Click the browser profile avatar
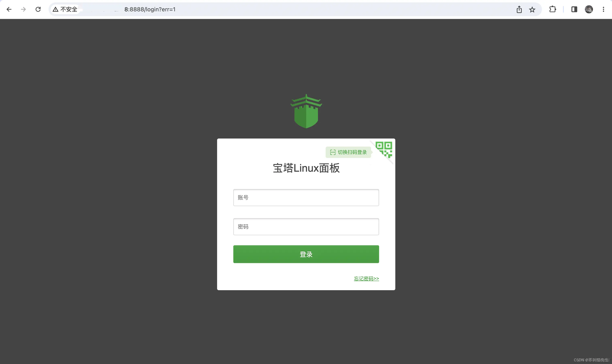Image resolution: width=612 pixels, height=364 pixels. [x=589, y=9]
